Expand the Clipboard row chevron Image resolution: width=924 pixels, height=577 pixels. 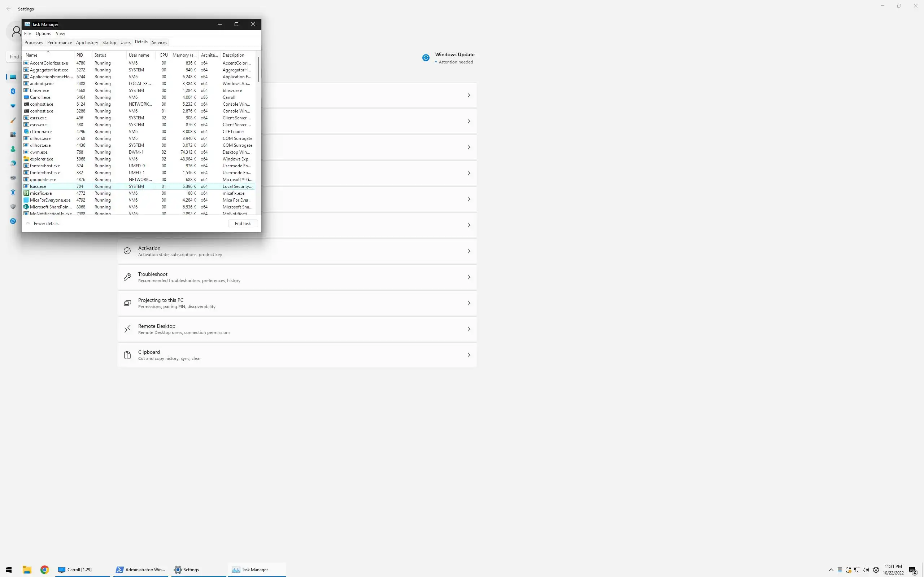[x=468, y=355]
